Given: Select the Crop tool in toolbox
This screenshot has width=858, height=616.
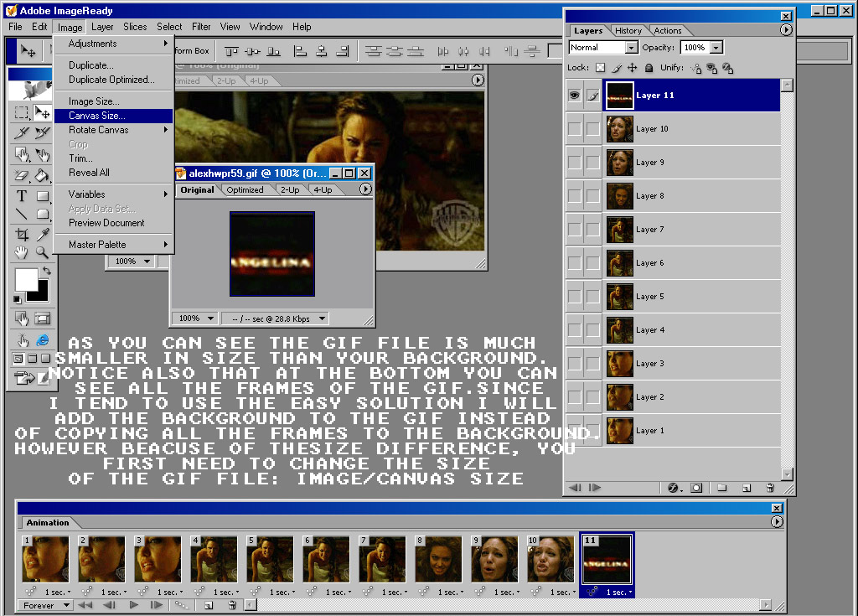Looking at the screenshot, I should tap(22, 234).
